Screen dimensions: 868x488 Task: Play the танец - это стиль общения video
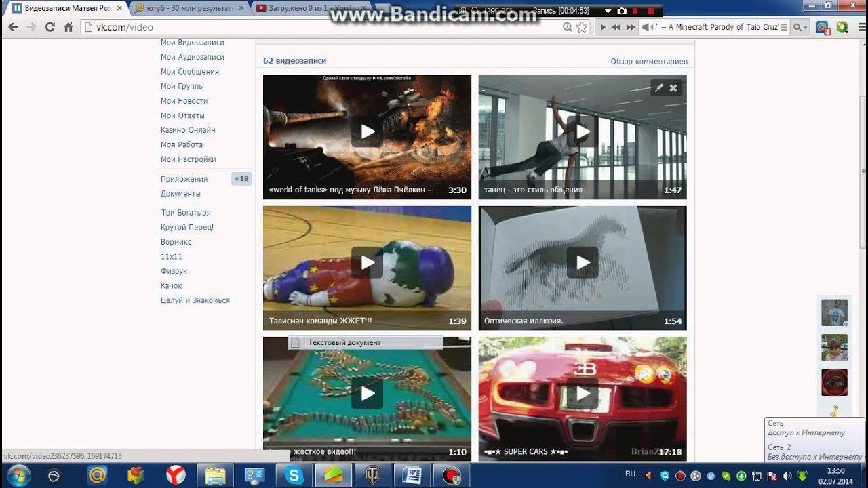pyautogui.click(x=583, y=131)
